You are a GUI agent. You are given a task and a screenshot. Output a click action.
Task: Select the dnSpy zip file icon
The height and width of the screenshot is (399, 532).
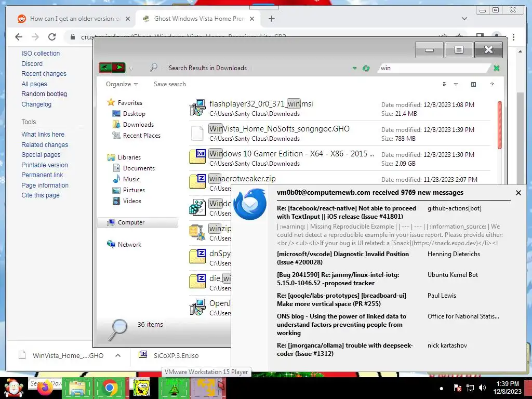(197, 257)
